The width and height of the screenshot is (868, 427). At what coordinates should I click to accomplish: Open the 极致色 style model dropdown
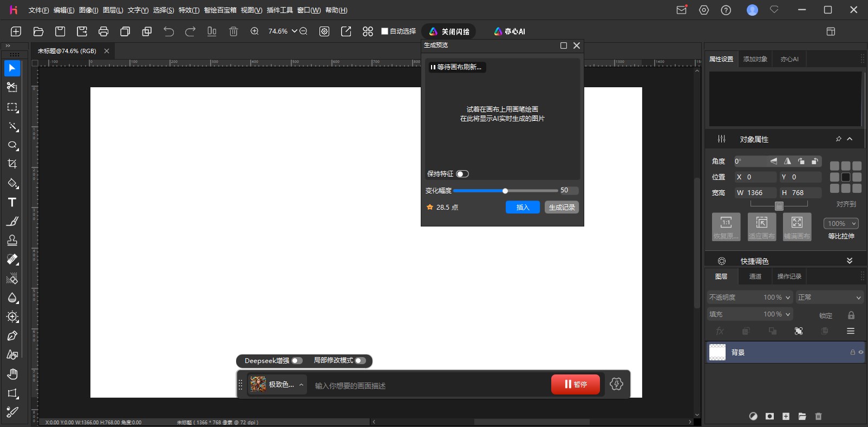point(277,384)
